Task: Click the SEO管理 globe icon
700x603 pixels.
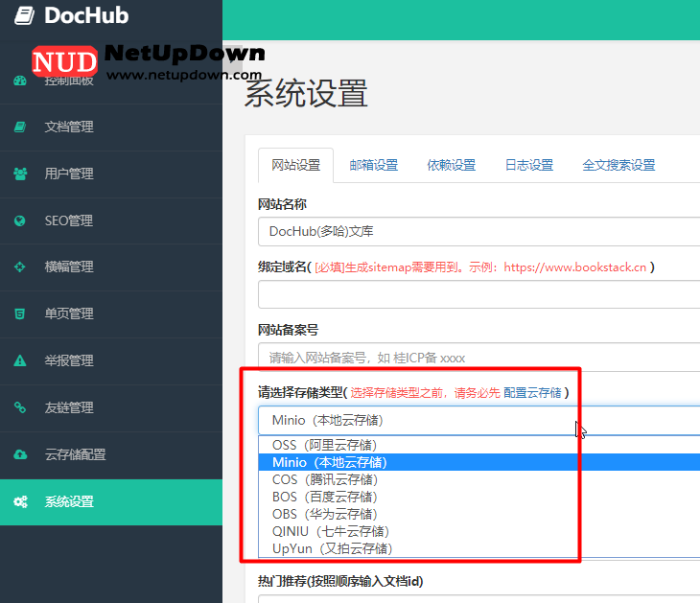Action: click(19, 220)
